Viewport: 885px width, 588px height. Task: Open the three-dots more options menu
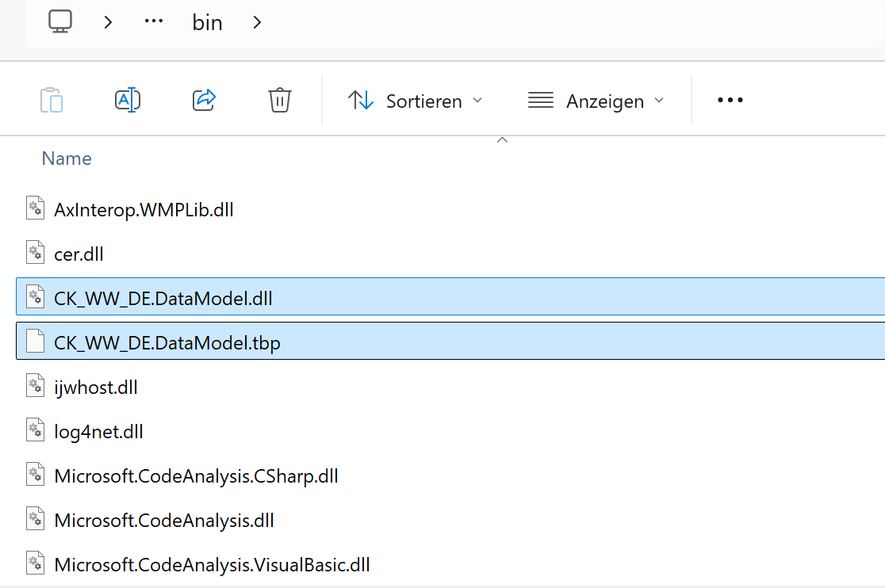coord(730,101)
